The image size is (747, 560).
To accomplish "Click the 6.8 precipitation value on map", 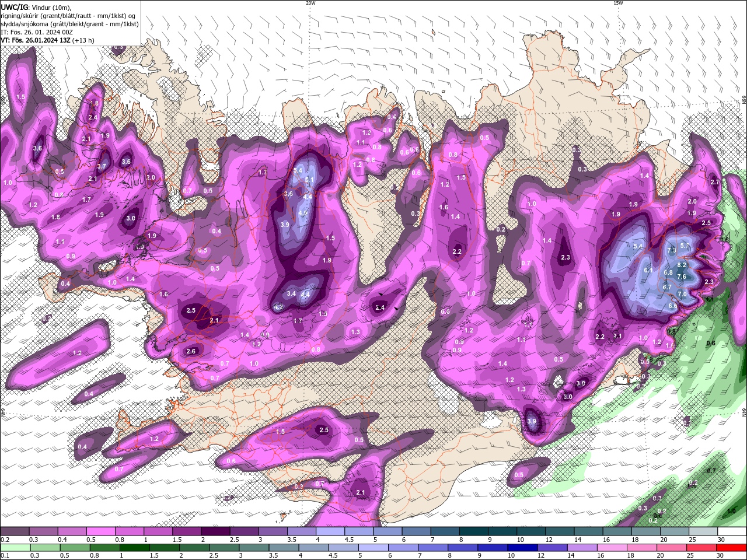I will (x=668, y=272).
